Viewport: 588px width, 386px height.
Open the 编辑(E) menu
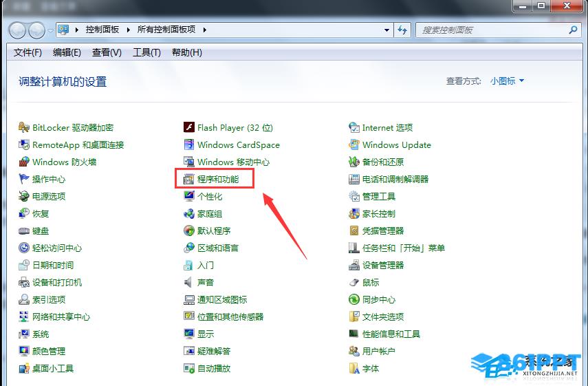coord(67,52)
